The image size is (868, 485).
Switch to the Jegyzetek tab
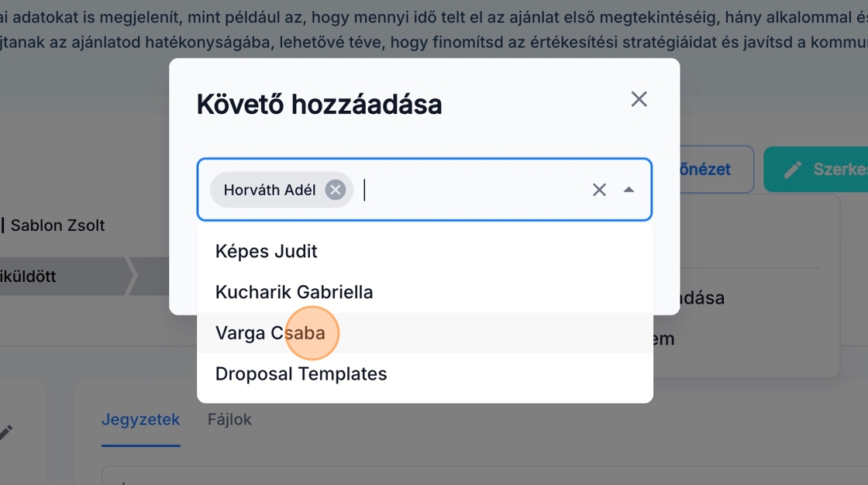coord(140,420)
